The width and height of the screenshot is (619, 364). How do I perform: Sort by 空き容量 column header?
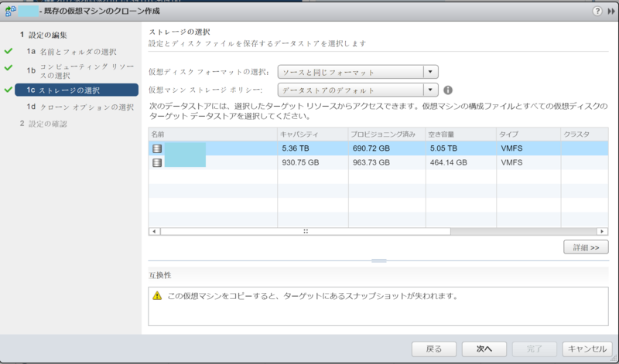(x=460, y=134)
